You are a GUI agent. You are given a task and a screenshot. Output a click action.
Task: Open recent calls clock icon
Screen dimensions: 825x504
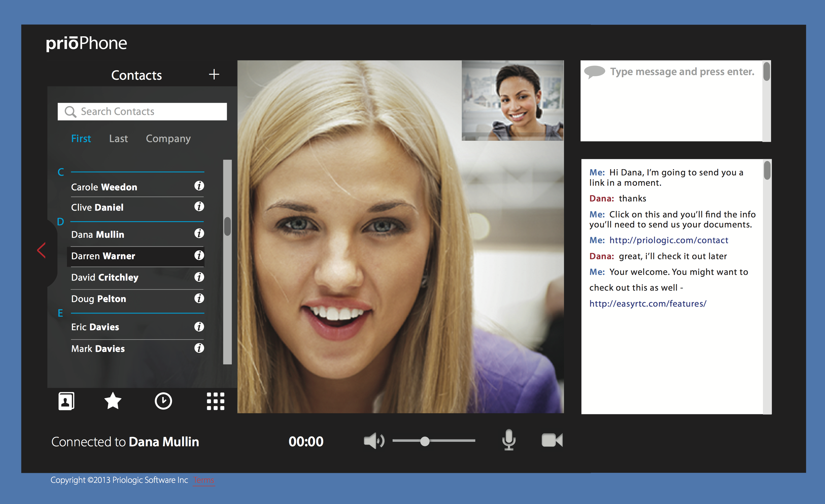(163, 401)
